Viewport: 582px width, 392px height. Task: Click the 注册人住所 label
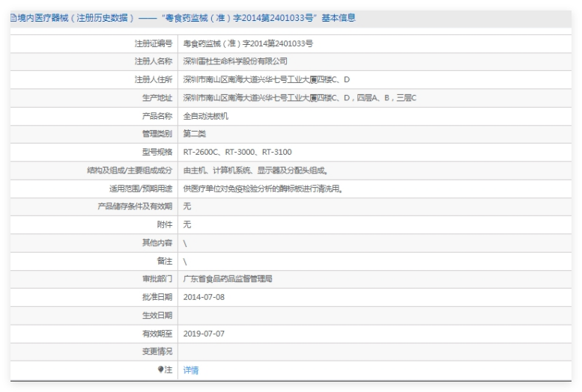point(154,79)
